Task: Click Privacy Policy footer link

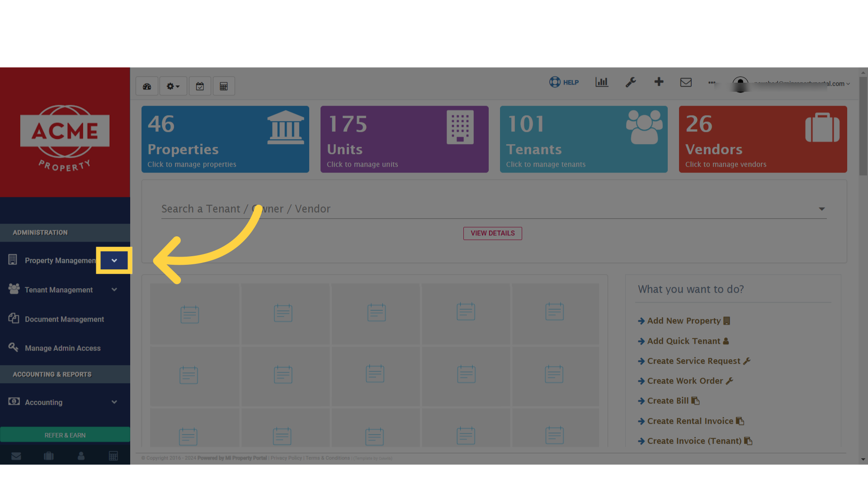Action: point(286,458)
